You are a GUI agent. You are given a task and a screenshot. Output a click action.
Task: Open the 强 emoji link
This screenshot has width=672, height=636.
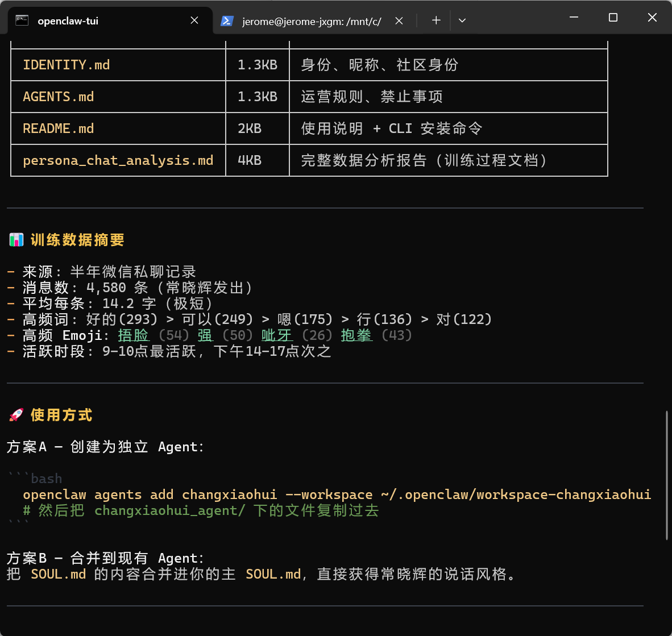point(205,335)
